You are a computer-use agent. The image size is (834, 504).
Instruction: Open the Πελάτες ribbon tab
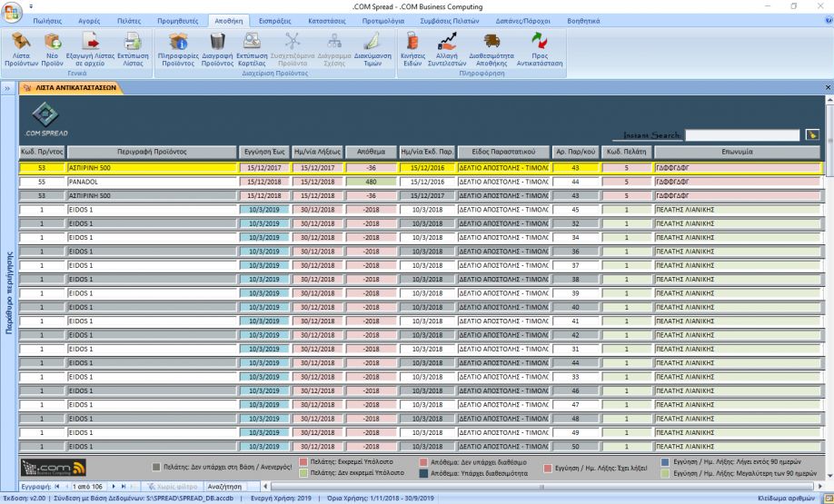coord(129,21)
